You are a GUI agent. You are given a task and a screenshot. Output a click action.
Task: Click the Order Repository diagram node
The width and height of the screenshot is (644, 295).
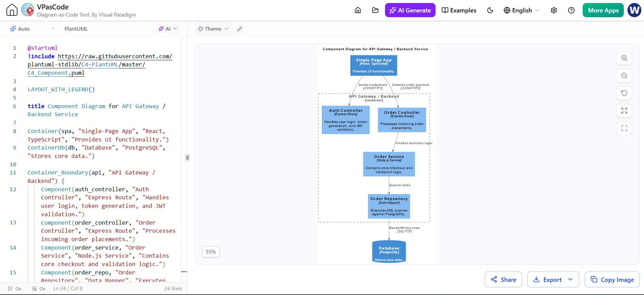click(x=389, y=206)
